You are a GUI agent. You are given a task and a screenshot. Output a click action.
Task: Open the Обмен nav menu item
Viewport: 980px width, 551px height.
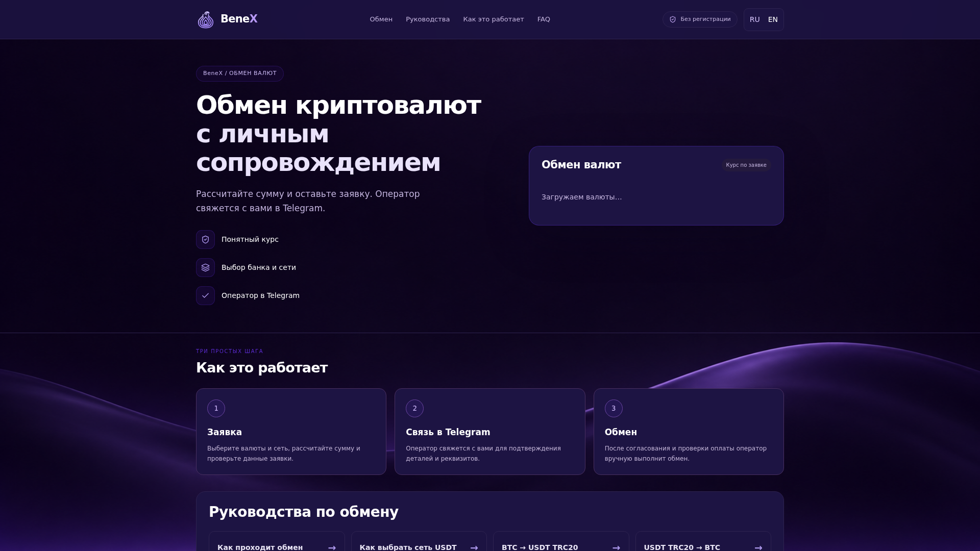click(x=381, y=19)
